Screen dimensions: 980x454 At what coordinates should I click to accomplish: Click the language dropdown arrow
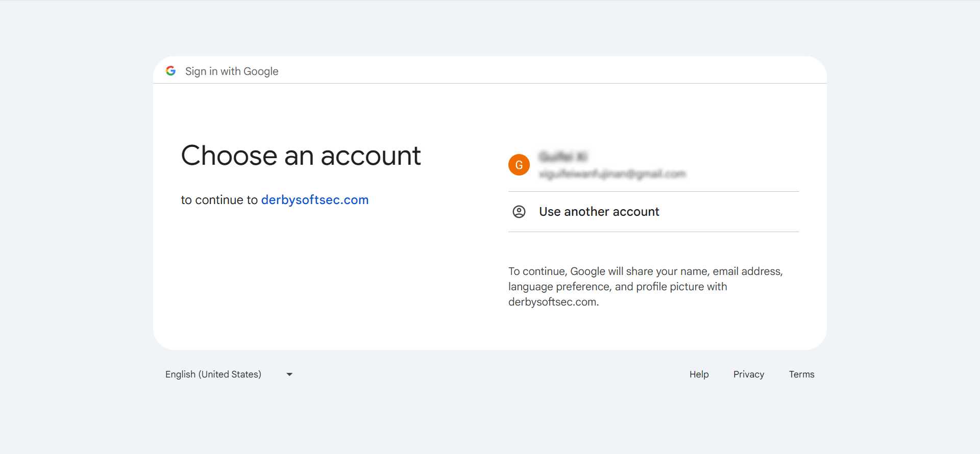click(x=289, y=374)
